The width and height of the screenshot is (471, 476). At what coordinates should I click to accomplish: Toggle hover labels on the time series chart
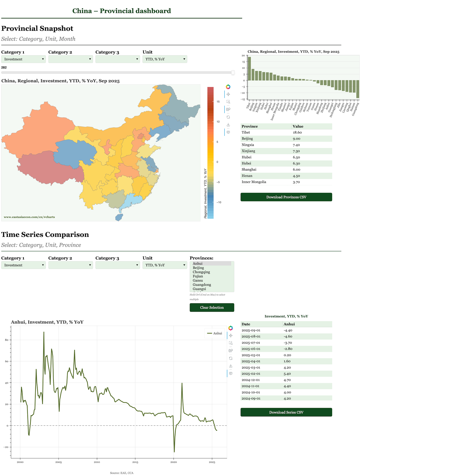231,373
